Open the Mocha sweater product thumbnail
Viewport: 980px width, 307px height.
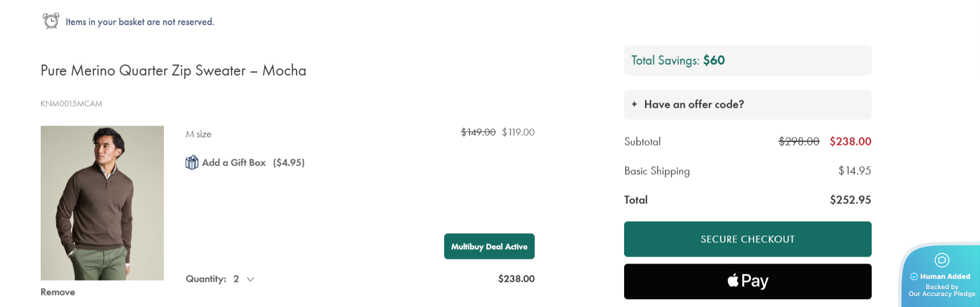coord(102,203)
